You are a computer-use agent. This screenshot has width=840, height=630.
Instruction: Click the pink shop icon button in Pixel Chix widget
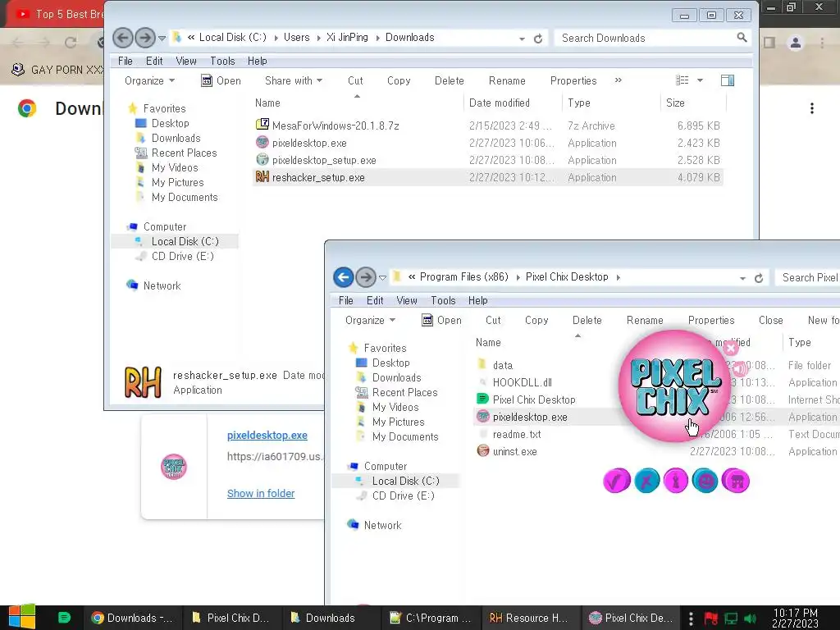point(736,481)
